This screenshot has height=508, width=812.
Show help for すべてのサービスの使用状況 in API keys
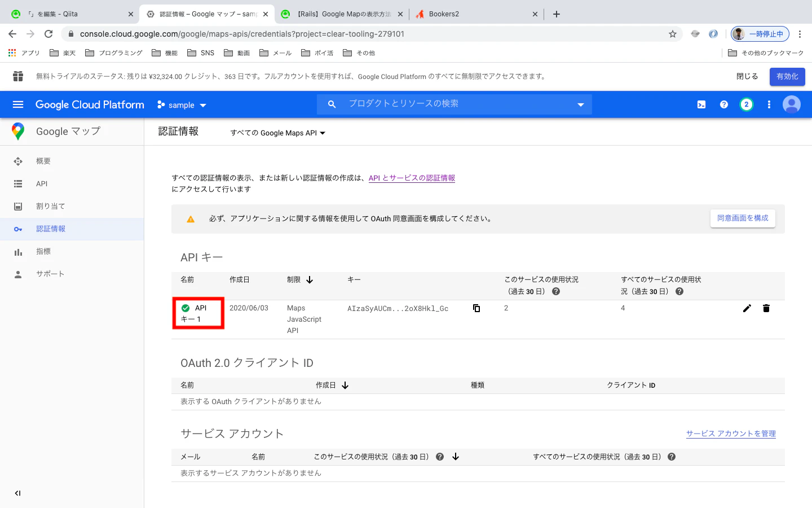[679, 291]
